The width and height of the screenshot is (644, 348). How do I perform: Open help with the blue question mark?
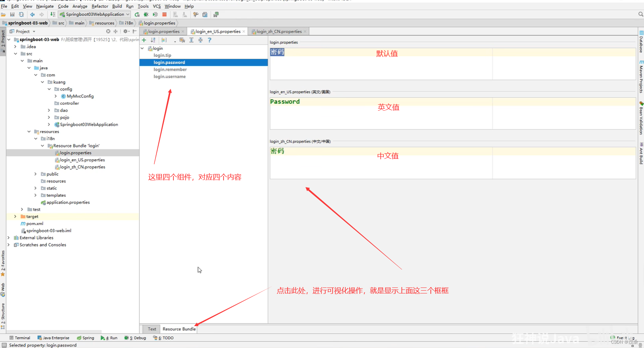pos(210,40)
